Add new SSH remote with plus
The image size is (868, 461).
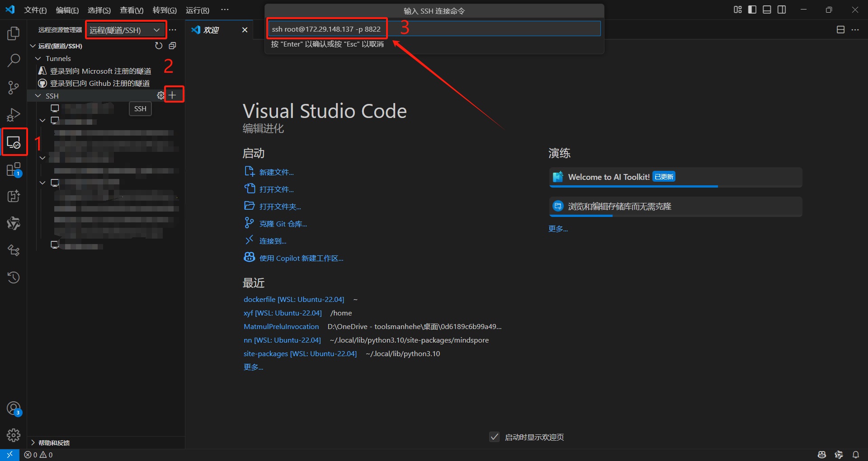point(172,95)
